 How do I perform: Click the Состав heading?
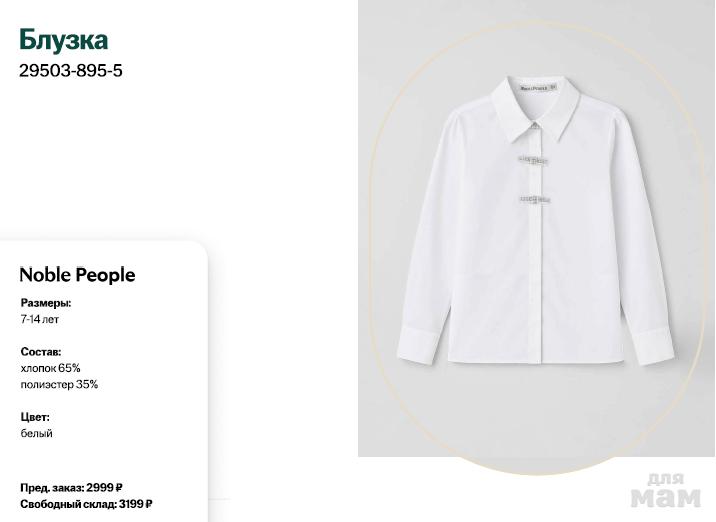click(41, 352)
